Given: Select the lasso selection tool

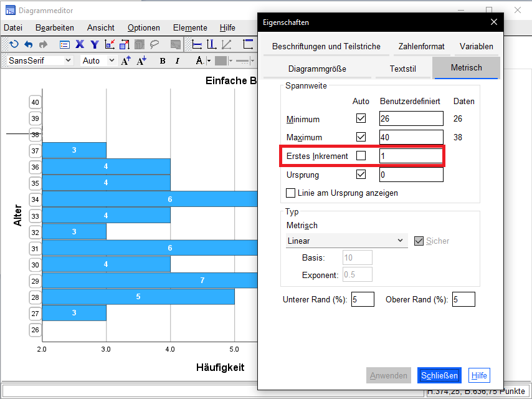Looking at the screenshot, I should (154, 44).
